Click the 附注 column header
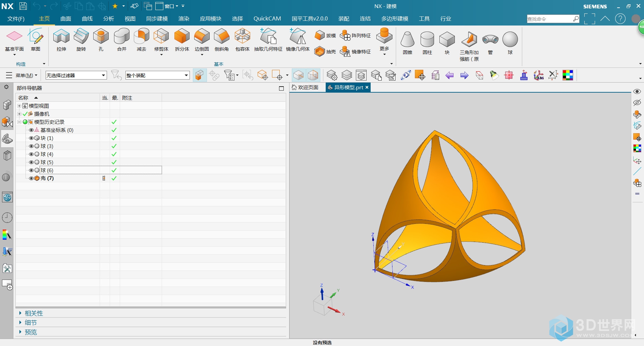Viewport: 644px width, 346px height. point(141,98)
